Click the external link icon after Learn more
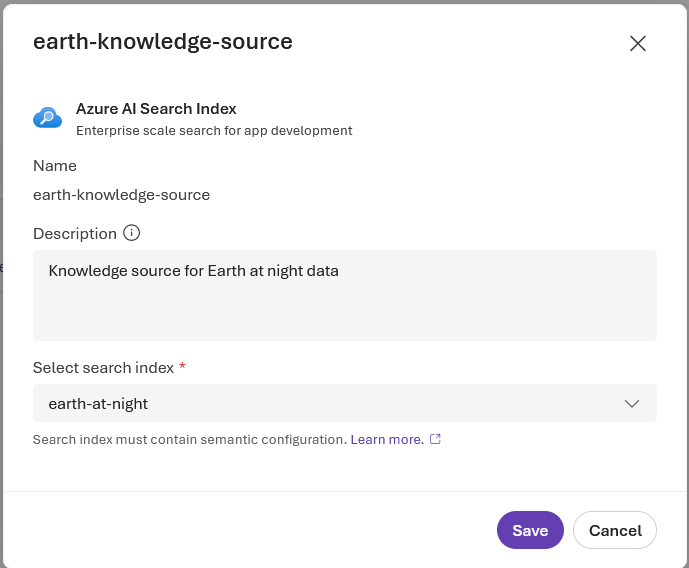 [435, 439]
